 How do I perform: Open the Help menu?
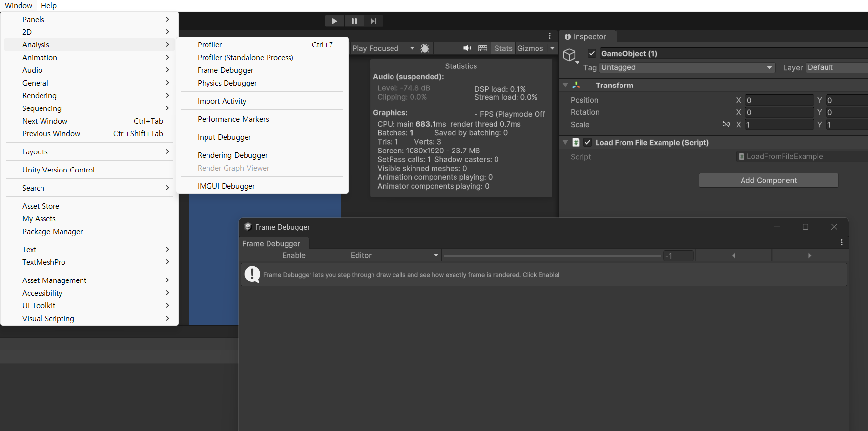pos(49,5)
